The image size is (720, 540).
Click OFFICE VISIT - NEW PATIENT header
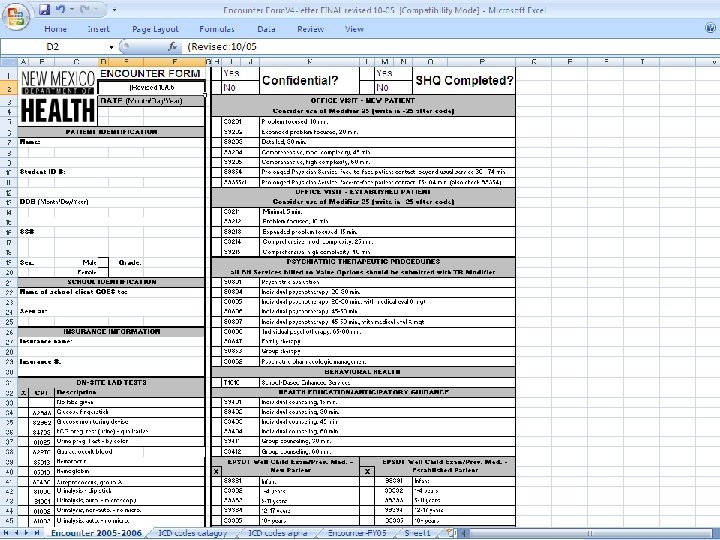363,101
